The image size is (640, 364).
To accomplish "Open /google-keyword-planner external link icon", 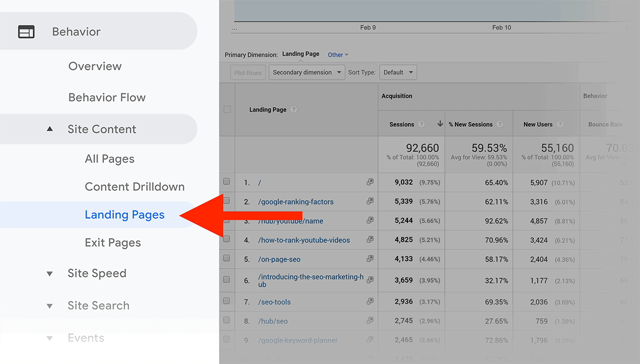I will tap(370, 340).
